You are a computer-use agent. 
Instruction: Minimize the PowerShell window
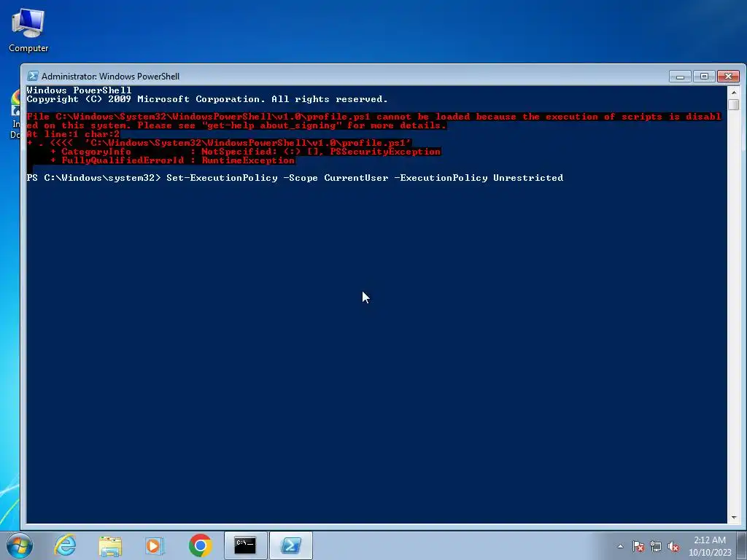click(x=681, y=76)
